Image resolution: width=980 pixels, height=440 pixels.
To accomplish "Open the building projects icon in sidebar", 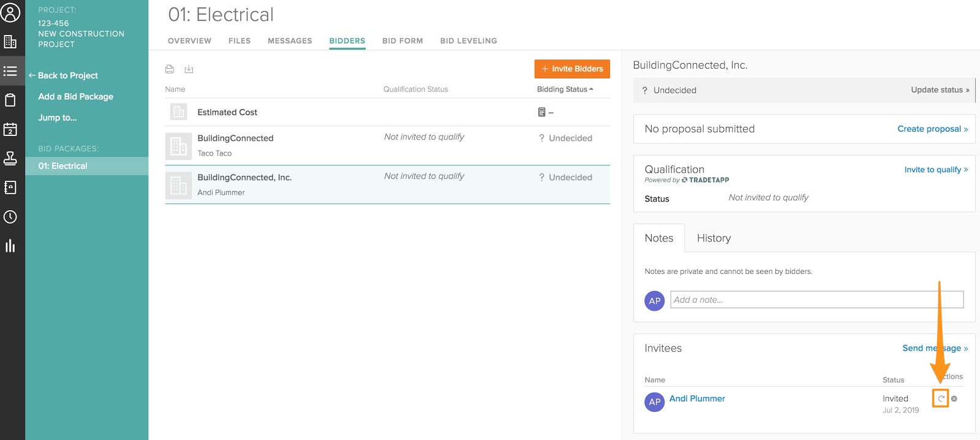I will tap(10, 42).
